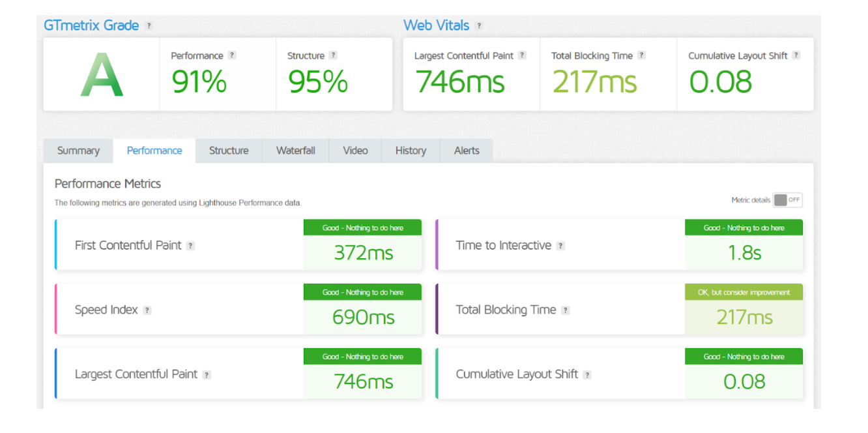Switch to the Summary tab

(78, 151)
